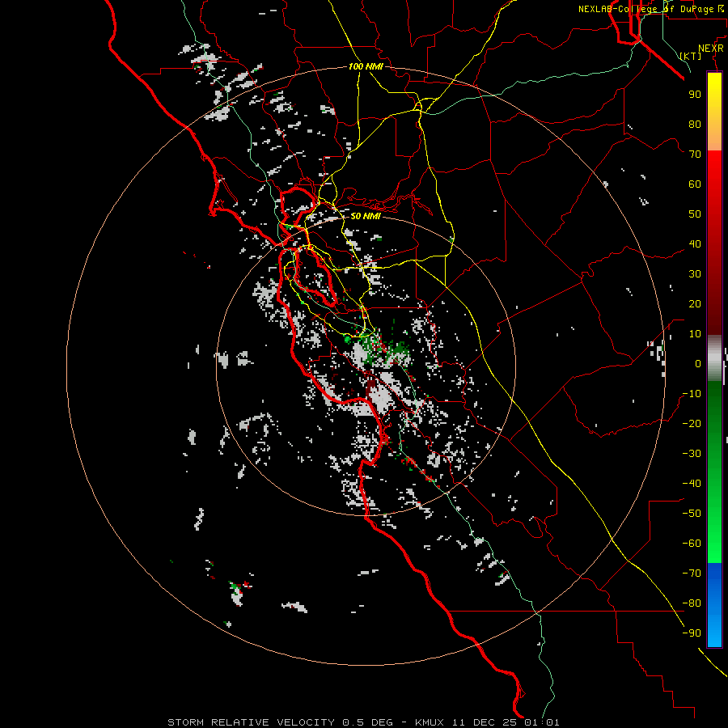Click the positive 20 scale value
Image resolution: width=728 pixels, height=728 pixels.
pos(695,303)
